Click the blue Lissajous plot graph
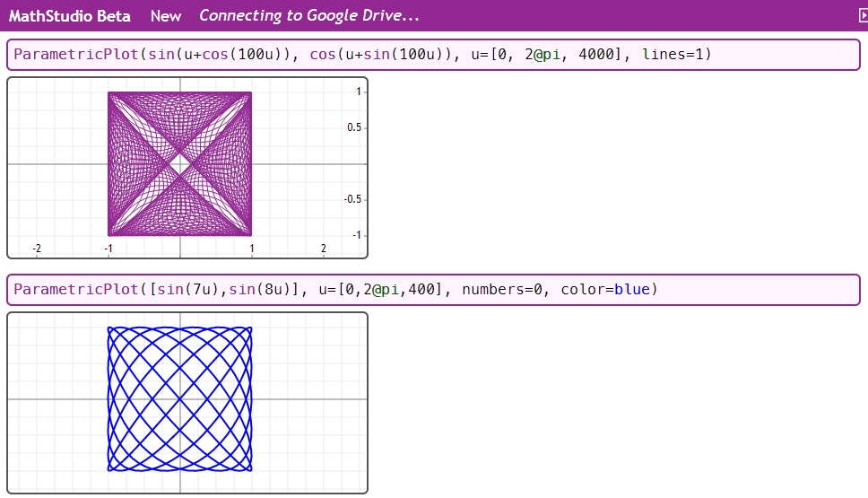The width and height of the screenshot is (868, 498). 187,403
